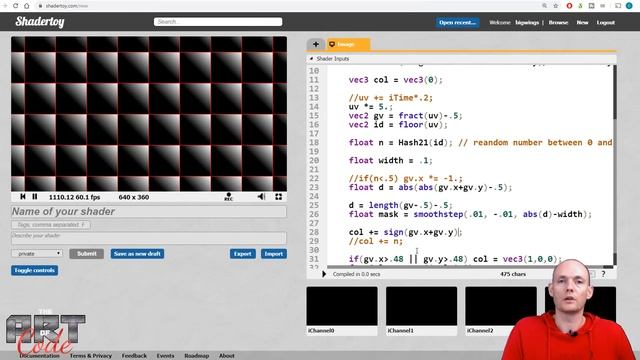Compile shader with the play arrow
Screen dimensions: 640x360
(x=324, y=274)
